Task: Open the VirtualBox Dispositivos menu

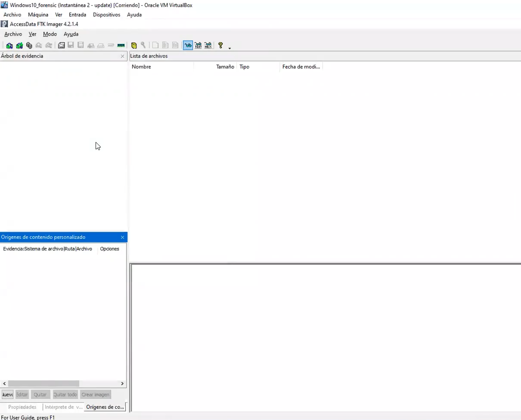Action: click(x=106, y=15)
